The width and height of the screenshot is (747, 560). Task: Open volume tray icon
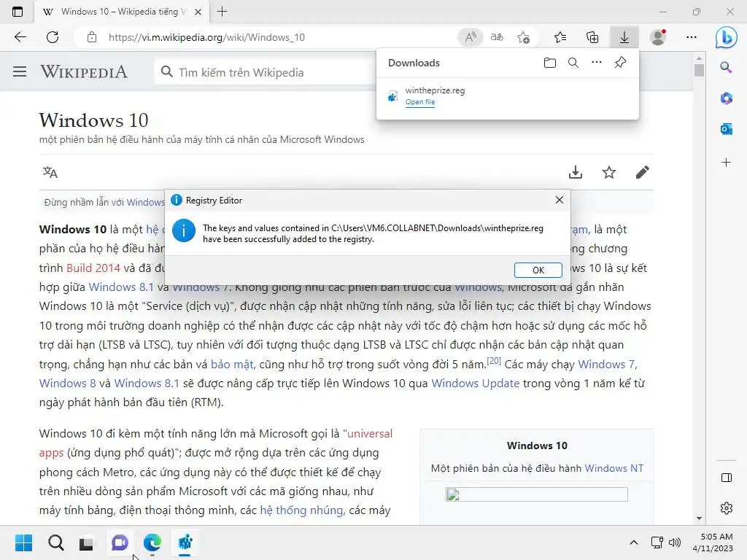pos(675,542)
